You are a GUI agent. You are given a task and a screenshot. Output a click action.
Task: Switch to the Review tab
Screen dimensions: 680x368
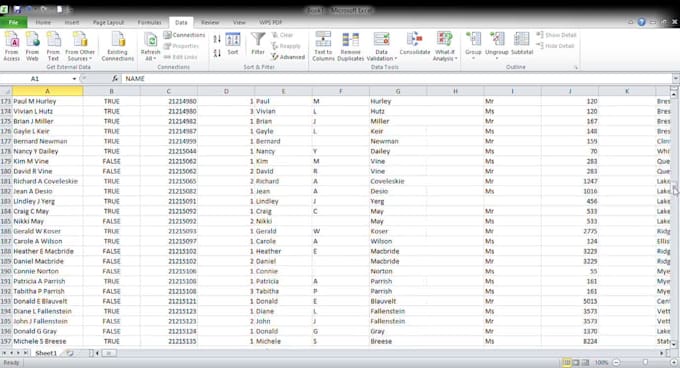[x=210, y=22]
